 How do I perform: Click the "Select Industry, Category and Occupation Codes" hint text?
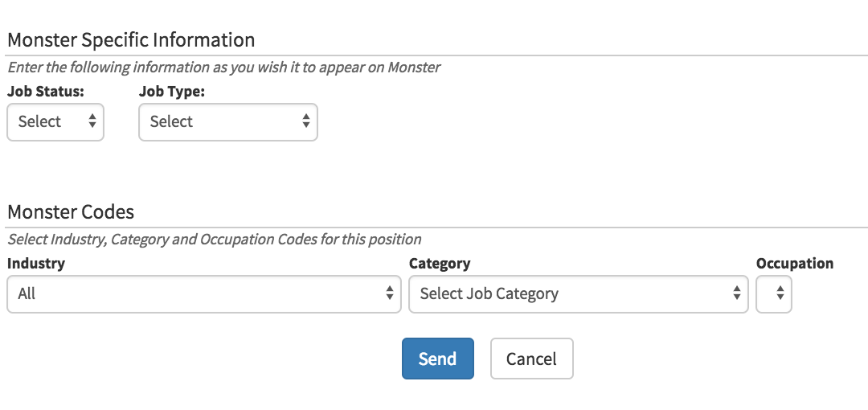[x=214, y=239]
